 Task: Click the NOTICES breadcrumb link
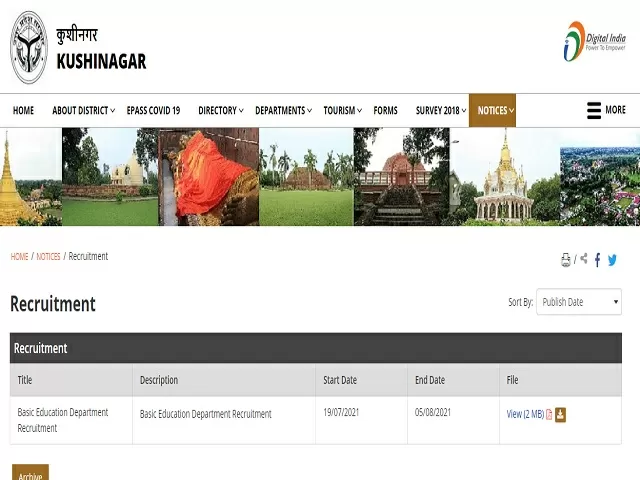pos(48,257)
